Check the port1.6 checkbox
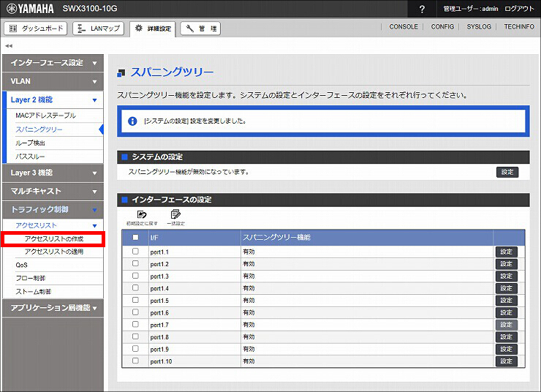Screen dimensions: 541x392 (135, 312)
